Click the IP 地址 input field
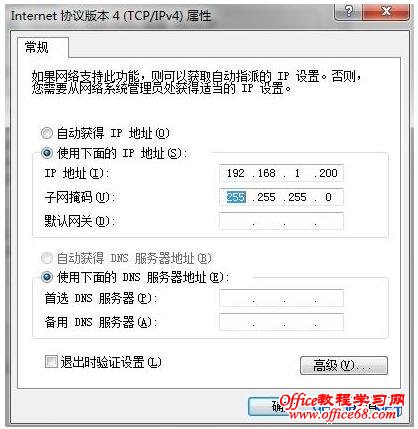 coord(281,173)
